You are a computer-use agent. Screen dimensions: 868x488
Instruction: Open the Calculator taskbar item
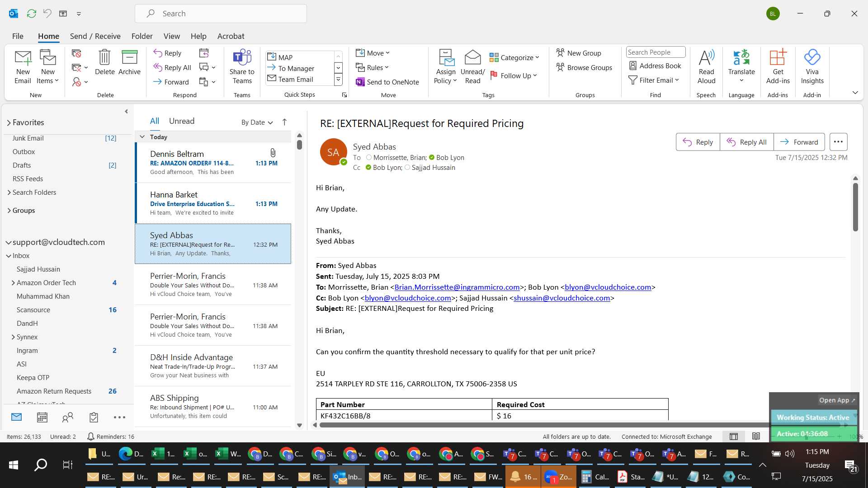(x=595, y=477)
